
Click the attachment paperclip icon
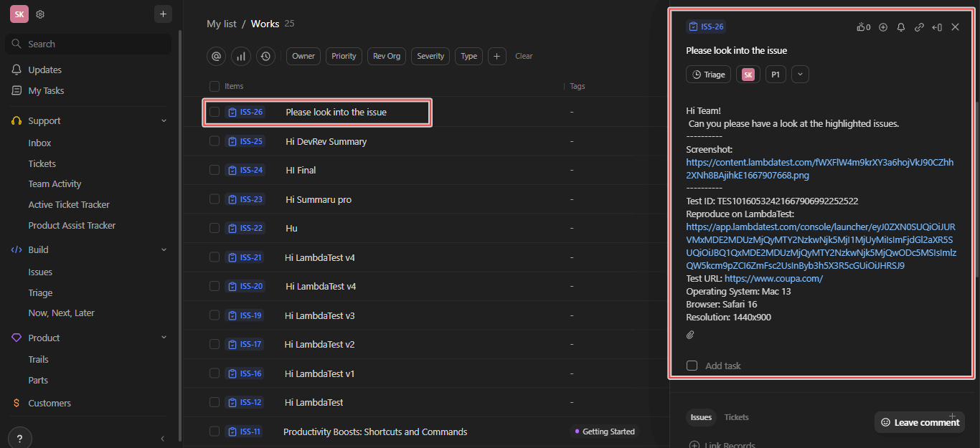[x=691, y=335]
